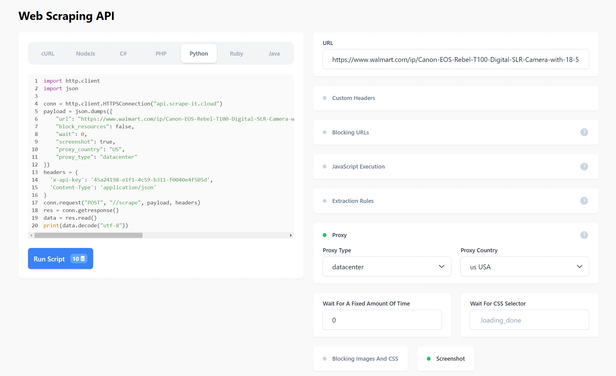This screenshot has width=616, height=376.
Task: Open the Extraction Rules help icon
Action: pos(584,201)
